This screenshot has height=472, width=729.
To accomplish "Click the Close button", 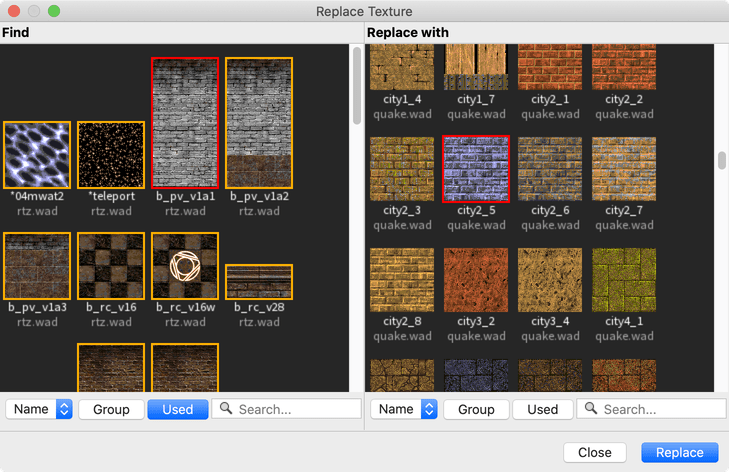I will (595, 452).
